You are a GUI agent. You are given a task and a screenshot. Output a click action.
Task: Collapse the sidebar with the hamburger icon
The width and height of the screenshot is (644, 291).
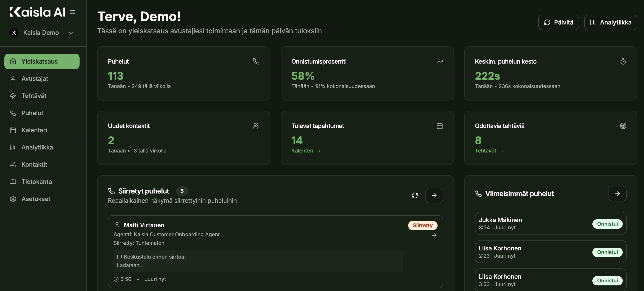tap(72, 12)
